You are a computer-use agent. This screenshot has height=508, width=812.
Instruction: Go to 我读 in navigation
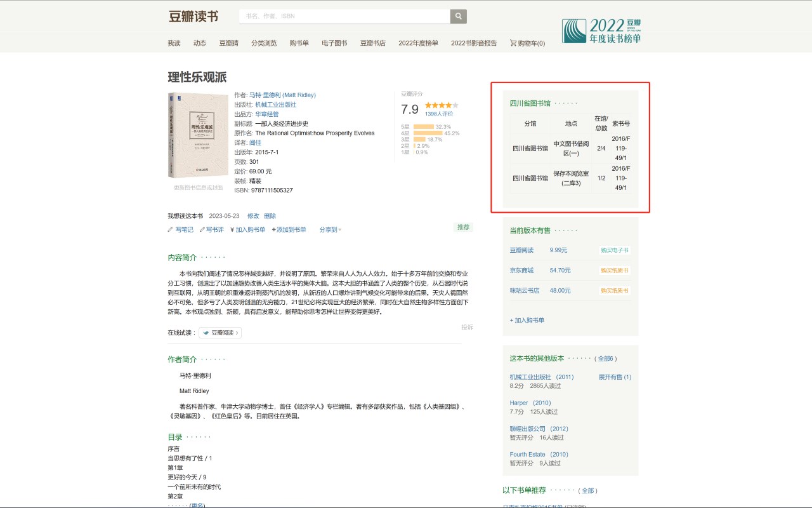coord(174,43)
